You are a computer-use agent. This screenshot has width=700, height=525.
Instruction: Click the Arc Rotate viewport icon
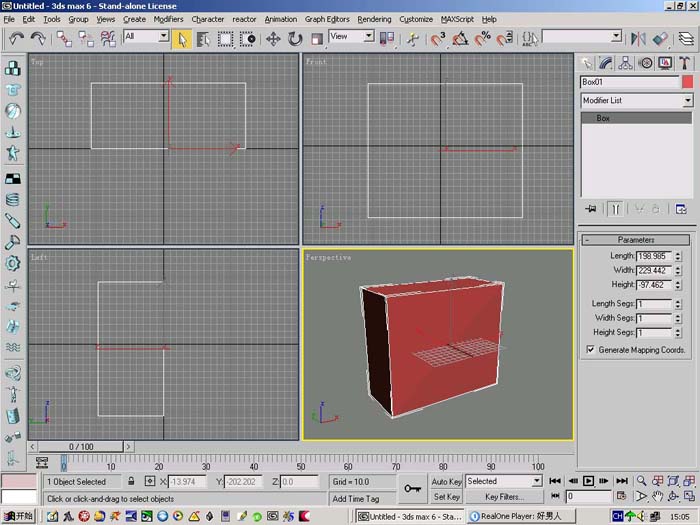click(673, 496)
